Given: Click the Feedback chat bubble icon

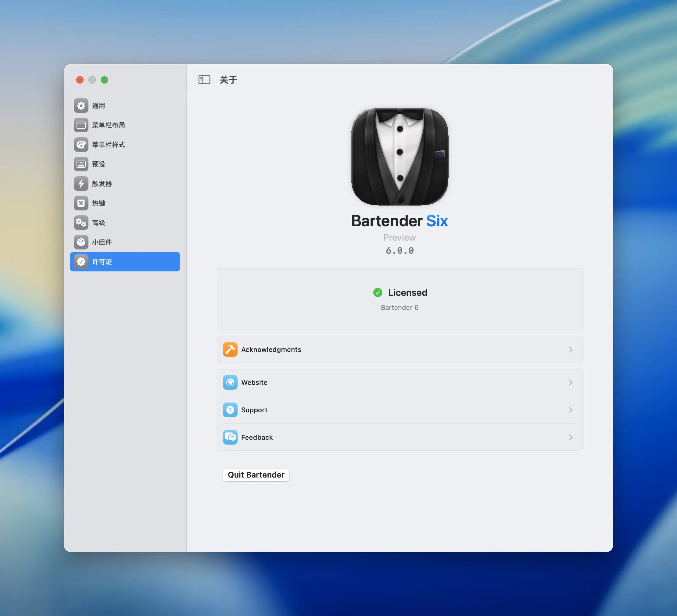Looking at the screenshot, I should 230,437.
